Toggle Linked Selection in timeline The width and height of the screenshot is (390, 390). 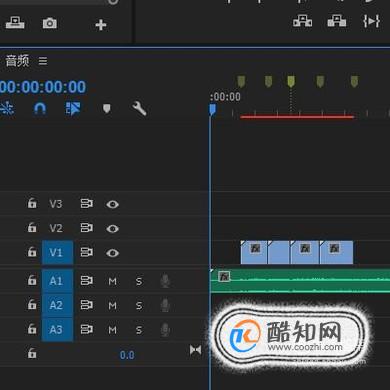coord(73,109)
